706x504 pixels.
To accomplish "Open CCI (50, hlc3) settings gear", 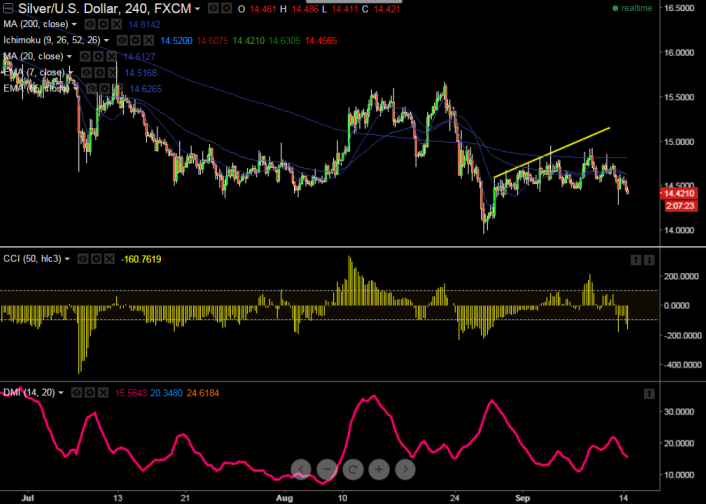I will click(96, 259).
